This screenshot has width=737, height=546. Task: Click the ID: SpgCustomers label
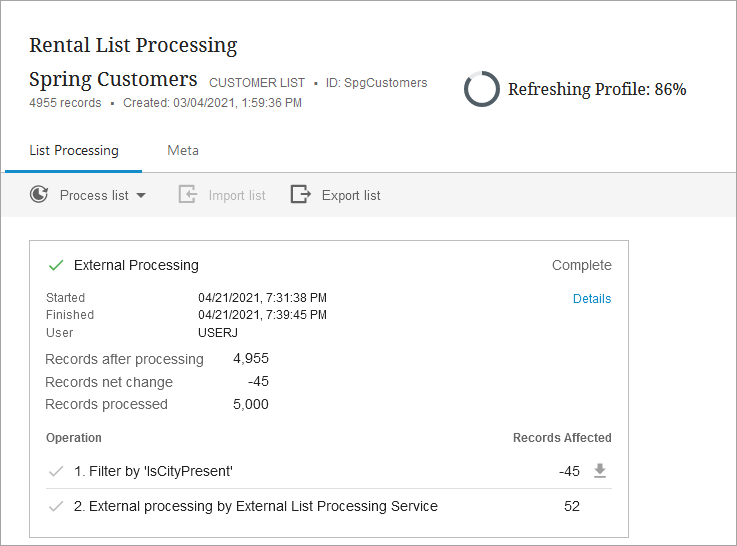[385, 83]
